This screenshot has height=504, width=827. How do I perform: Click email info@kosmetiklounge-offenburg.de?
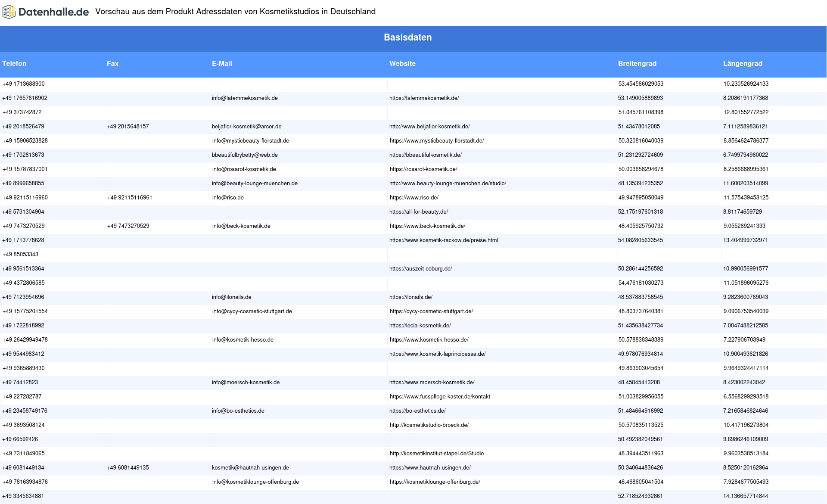tap(255, 482)
